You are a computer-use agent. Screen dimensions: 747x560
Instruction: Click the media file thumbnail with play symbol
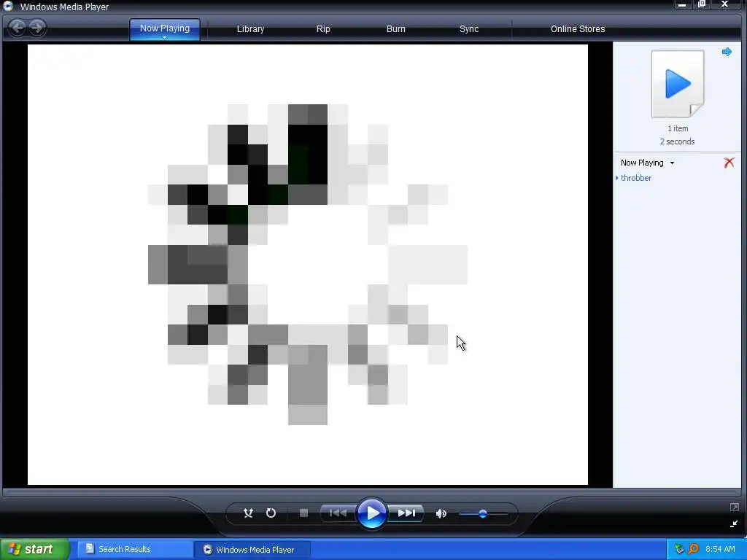(678, 84)
